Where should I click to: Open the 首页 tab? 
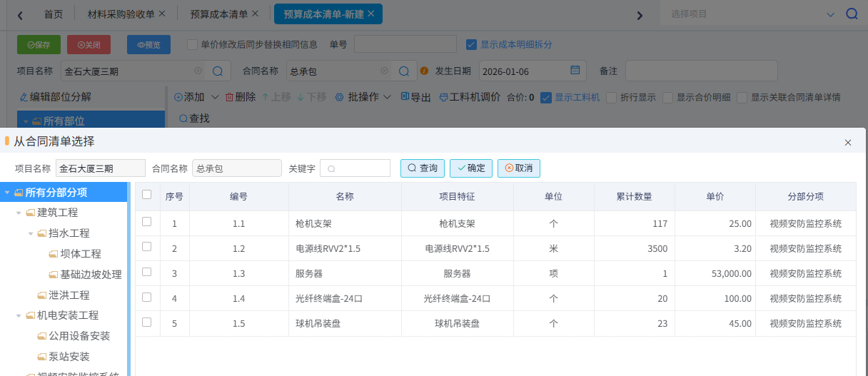tap(53, 14)
